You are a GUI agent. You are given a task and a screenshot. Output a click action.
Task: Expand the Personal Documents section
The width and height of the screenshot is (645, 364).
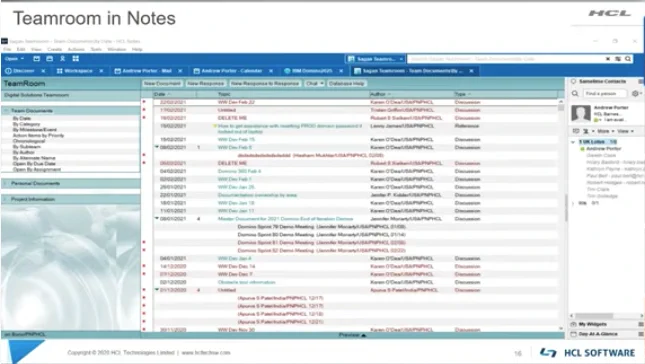(6, 183)
